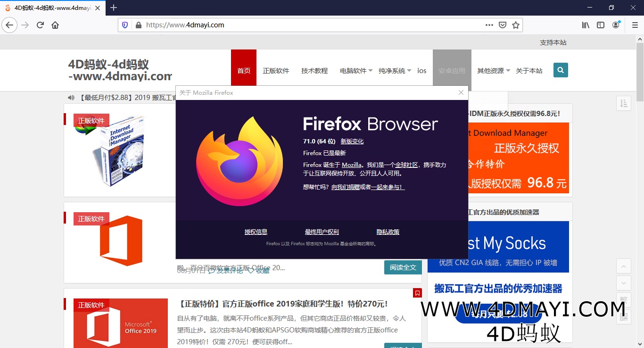
Task: Open 最终用户权利 link
Action: tap(322, 232)
